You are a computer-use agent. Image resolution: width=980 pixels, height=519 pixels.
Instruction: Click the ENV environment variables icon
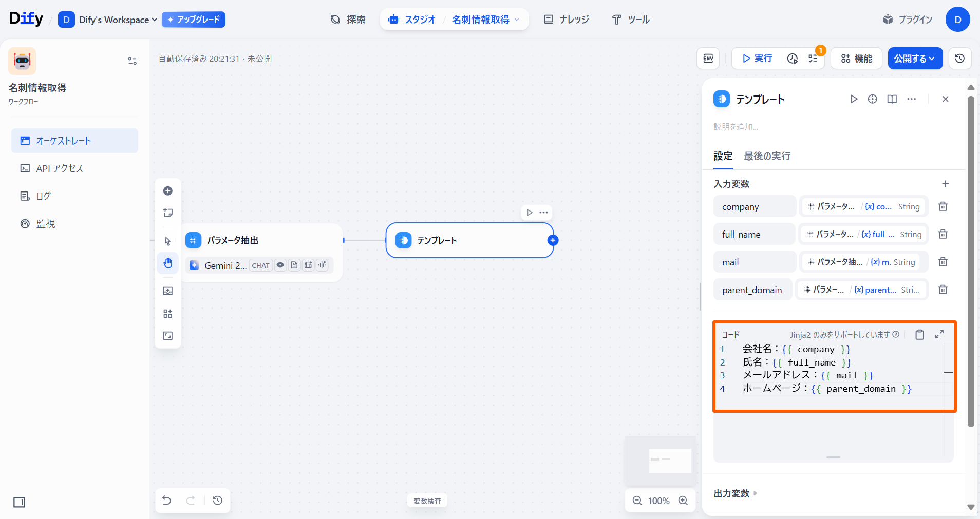tap(708, 59)
